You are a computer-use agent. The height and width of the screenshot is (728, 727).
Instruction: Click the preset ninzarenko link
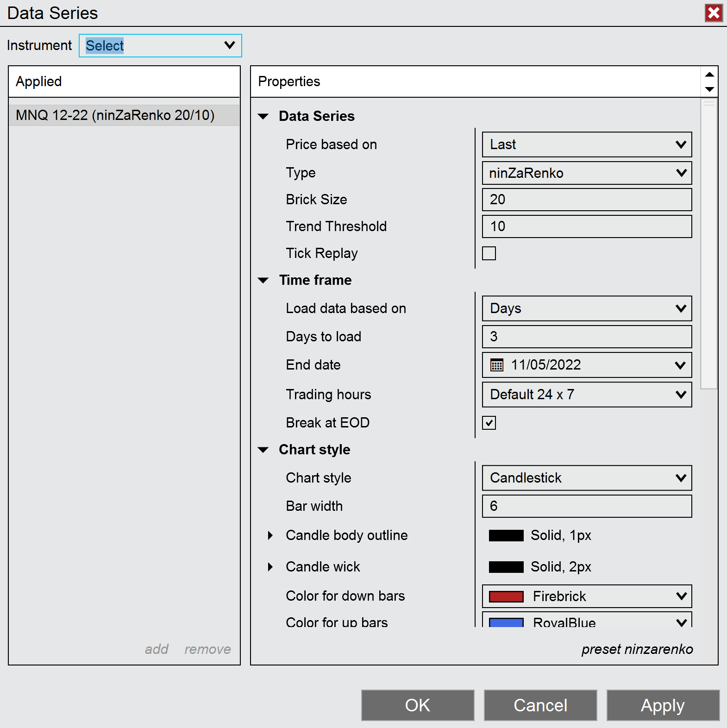click(637, 649)
